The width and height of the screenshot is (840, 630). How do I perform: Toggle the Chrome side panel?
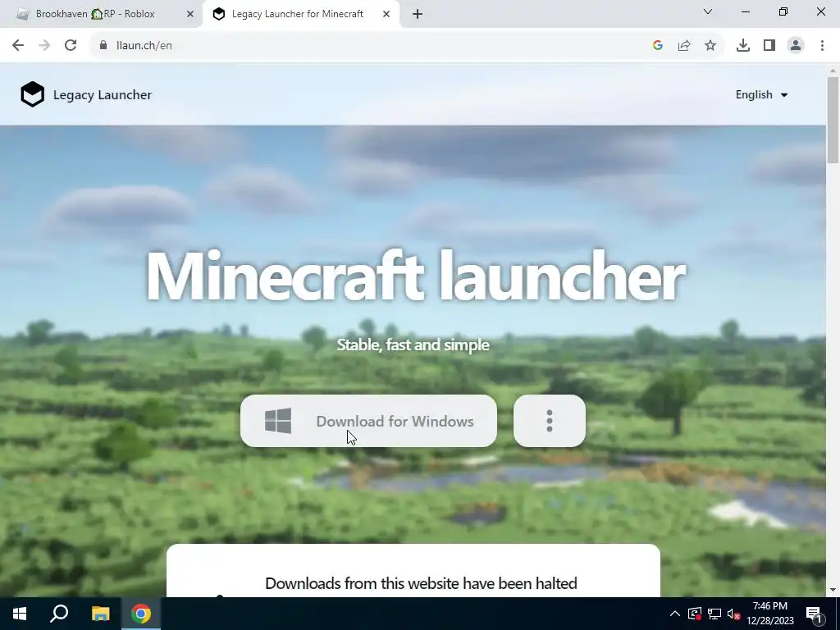769,46
